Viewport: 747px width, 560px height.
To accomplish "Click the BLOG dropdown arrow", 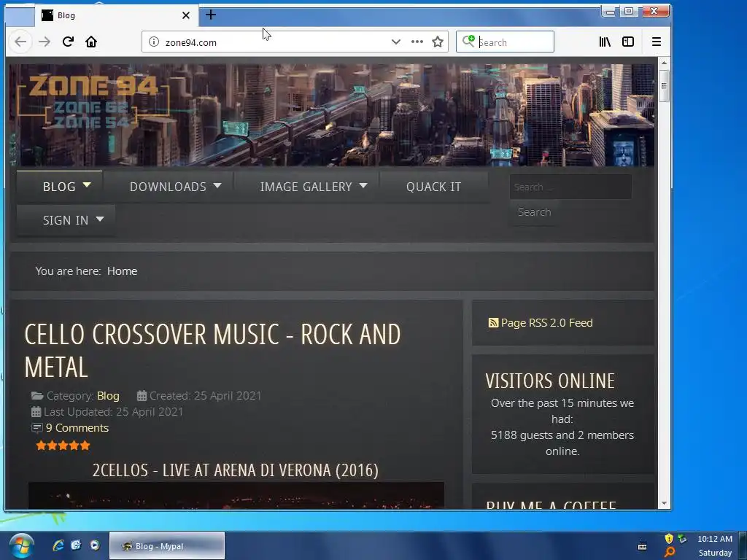I will (x=87, y=184).
